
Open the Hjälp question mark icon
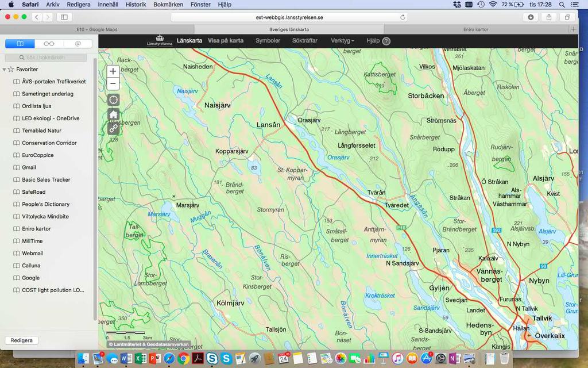tap(386, 41)
